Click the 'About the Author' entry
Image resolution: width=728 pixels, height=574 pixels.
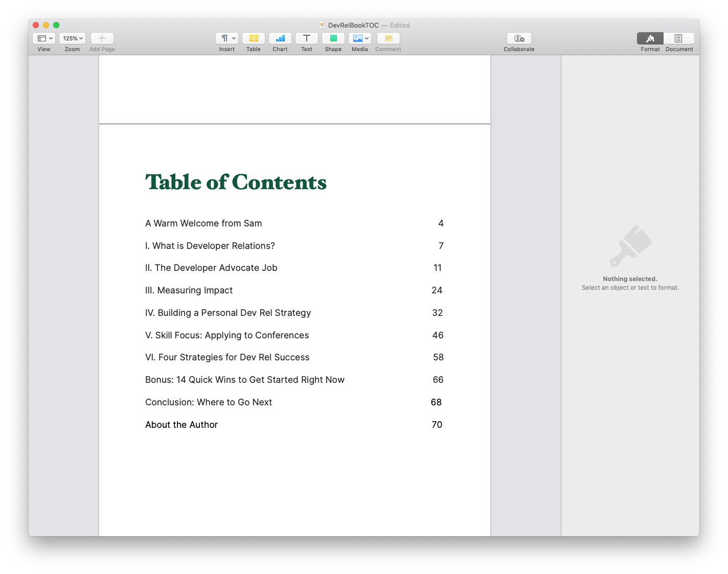click(181, 424)
